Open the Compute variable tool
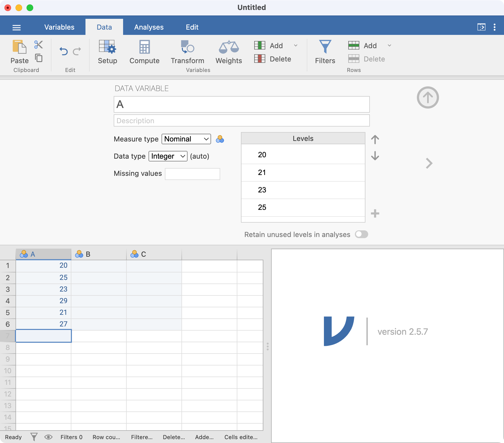504x443 pixels. (144, 47)
